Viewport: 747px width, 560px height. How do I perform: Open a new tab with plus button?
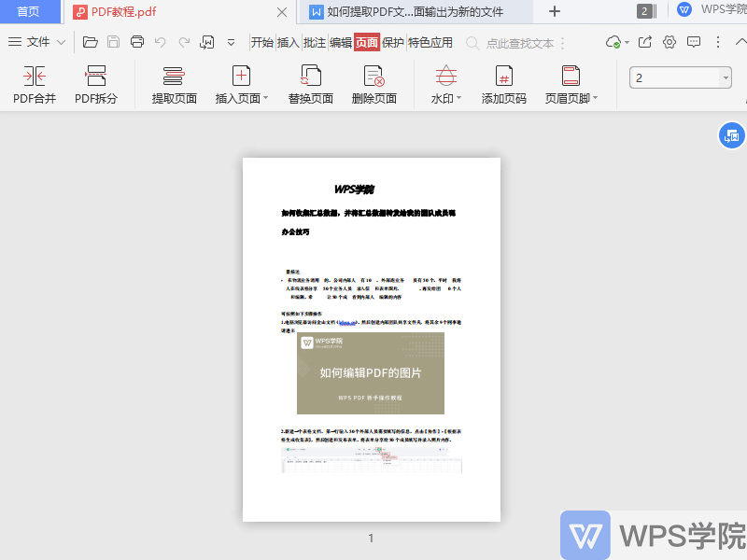coord(555,11)
